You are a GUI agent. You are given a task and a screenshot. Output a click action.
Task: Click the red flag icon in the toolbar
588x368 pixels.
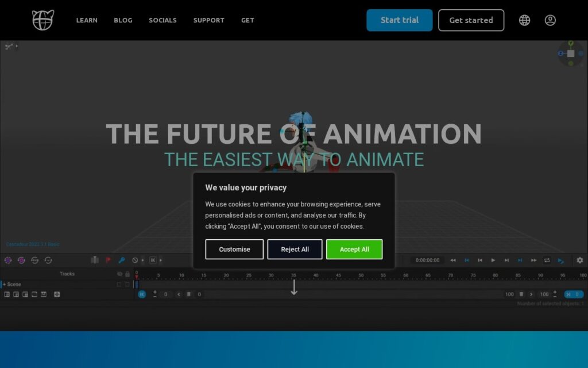pos(109,260)
